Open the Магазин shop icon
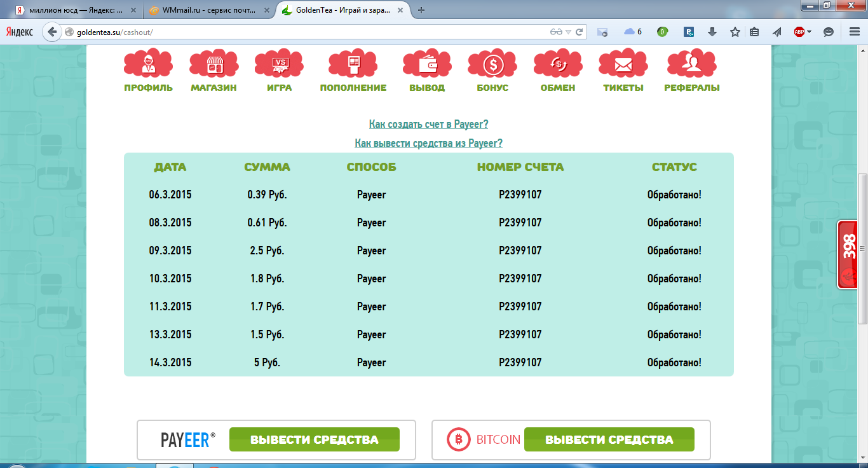The width and height of the screenshot is (868, 468). tap(214, 64)
